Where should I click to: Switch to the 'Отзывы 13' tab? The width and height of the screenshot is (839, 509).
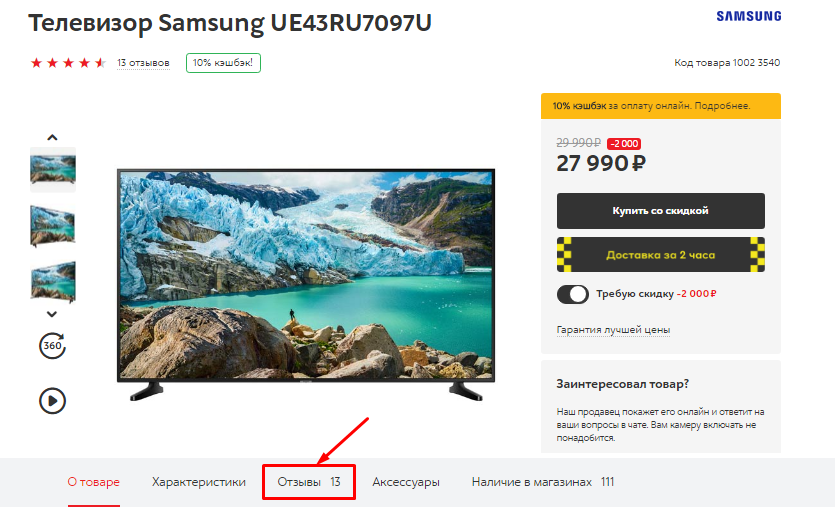(309, 482)
